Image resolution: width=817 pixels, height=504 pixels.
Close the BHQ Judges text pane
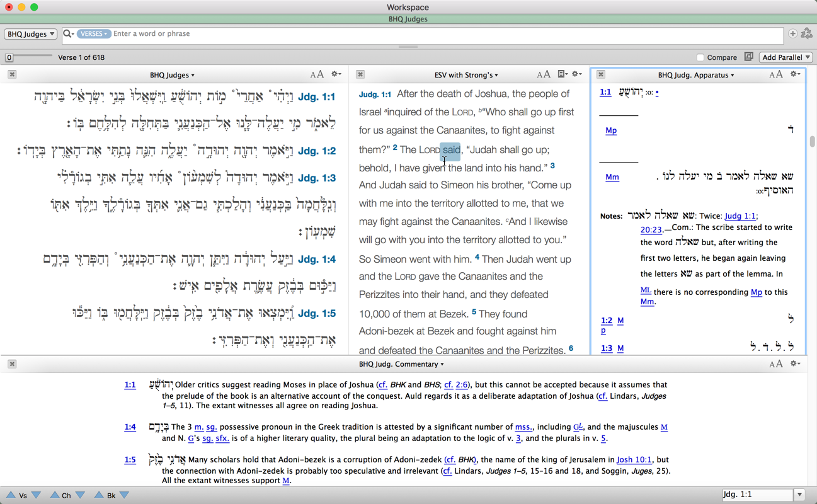tap(12, 74)
